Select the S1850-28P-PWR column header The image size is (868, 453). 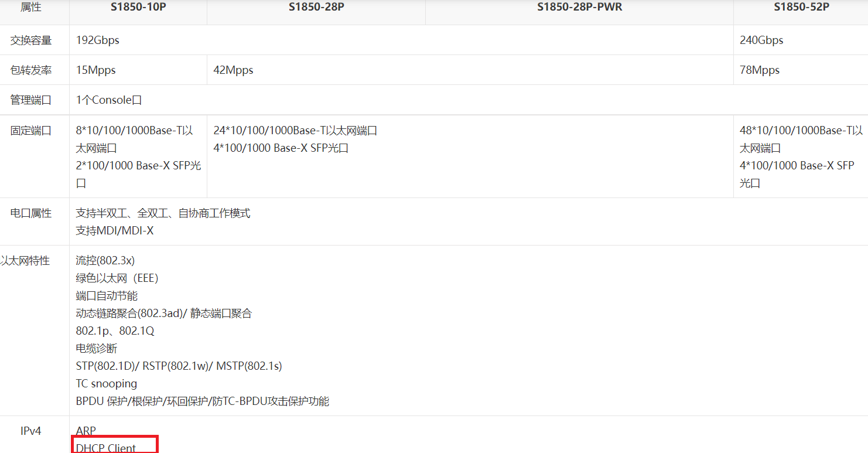[x=579, y=8]
